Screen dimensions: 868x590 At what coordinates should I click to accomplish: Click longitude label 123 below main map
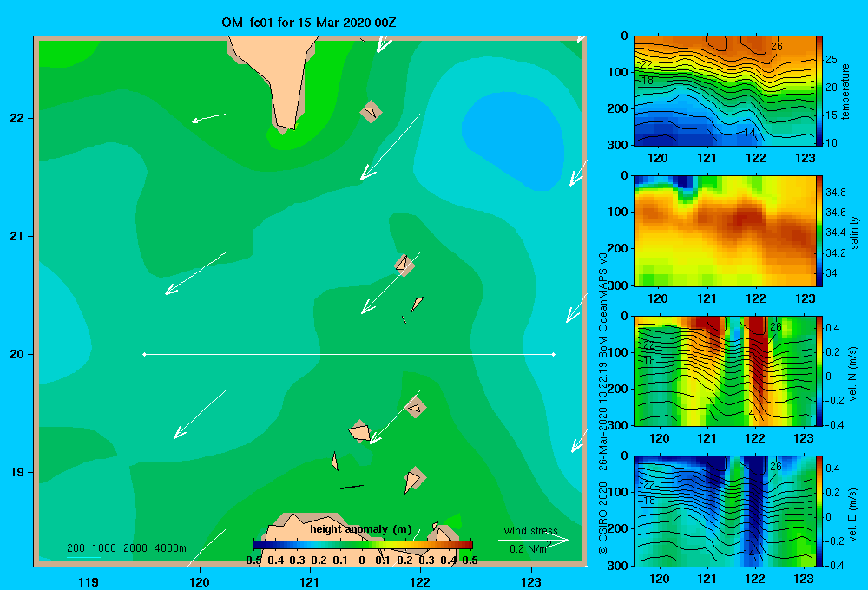coord(531,581)
